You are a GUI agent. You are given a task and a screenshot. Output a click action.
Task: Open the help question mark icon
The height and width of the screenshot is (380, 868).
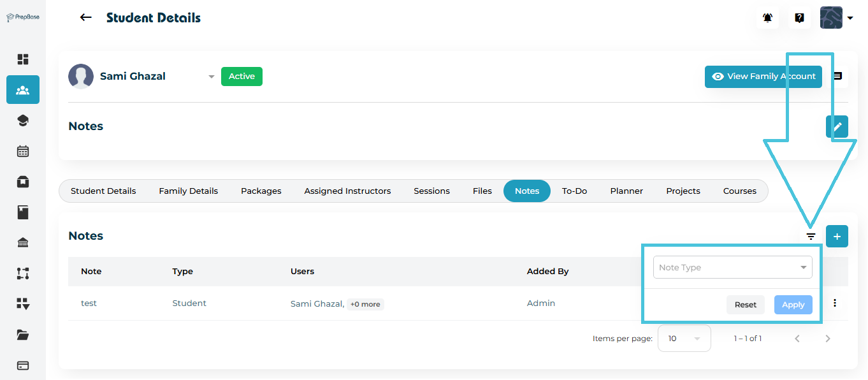point(799,18)
